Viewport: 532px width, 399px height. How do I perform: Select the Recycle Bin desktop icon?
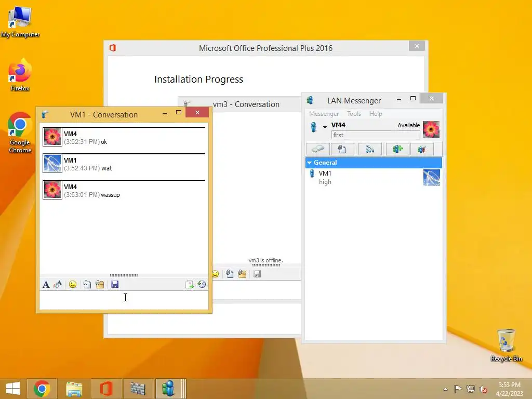(506, 345)
